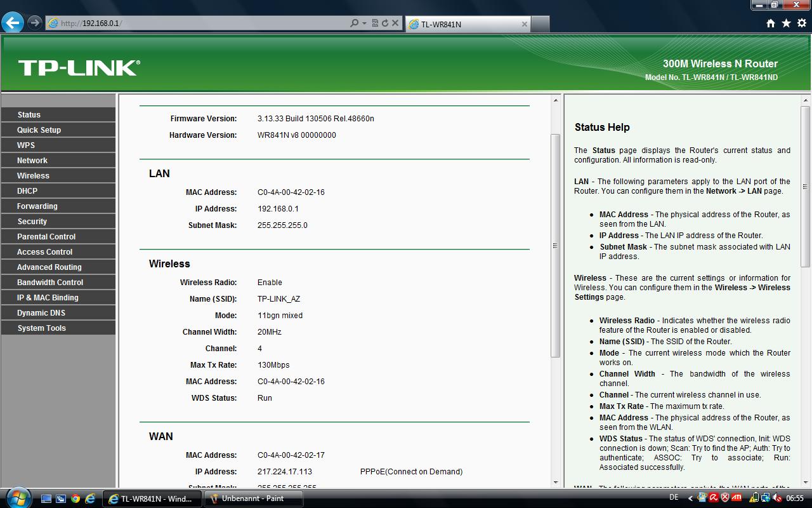
Task: Click the Show Desktop quick launch icon
Action: (46, 498)
